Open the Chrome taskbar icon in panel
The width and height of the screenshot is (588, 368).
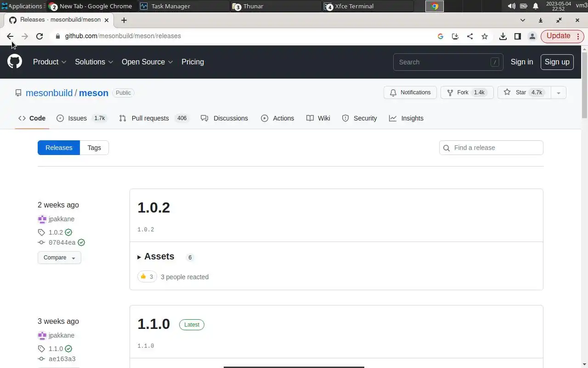pos(435,6)
